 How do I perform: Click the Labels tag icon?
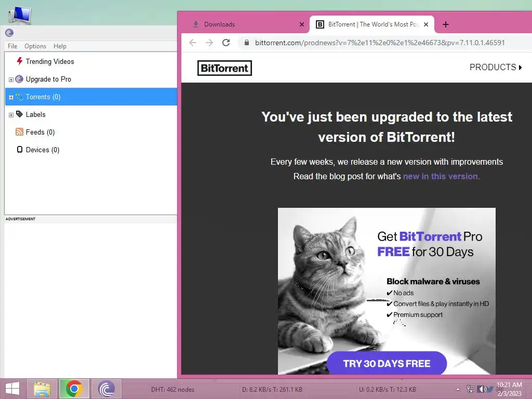click(20, 114)
